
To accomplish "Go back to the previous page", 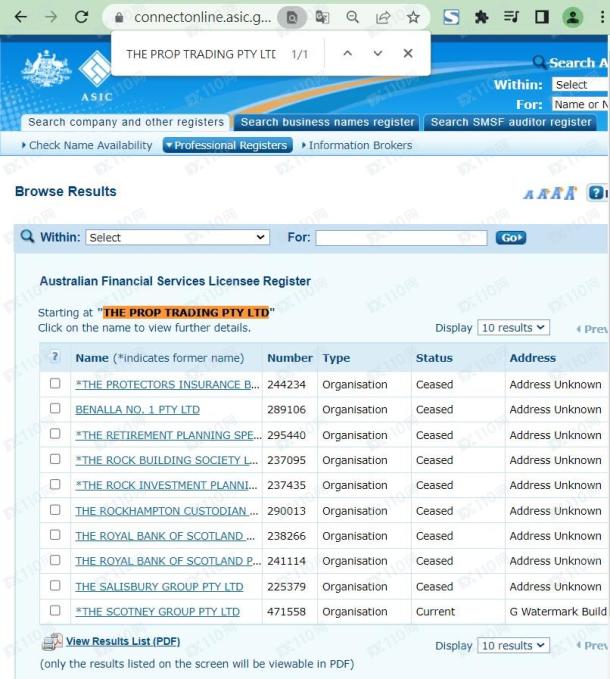I will tap(20, 17).
